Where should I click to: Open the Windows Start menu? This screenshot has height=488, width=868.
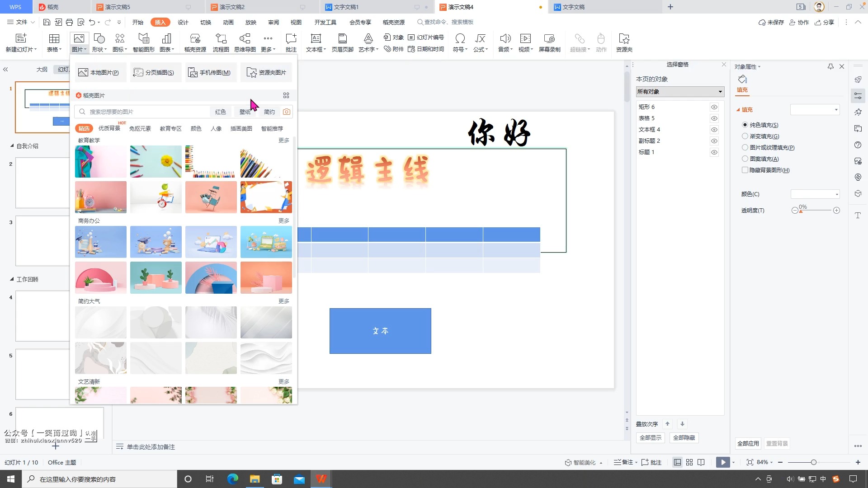point(11,479)
